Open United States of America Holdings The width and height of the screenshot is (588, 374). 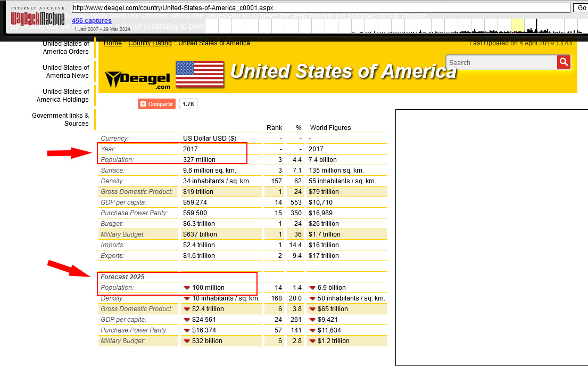point(63,95)
